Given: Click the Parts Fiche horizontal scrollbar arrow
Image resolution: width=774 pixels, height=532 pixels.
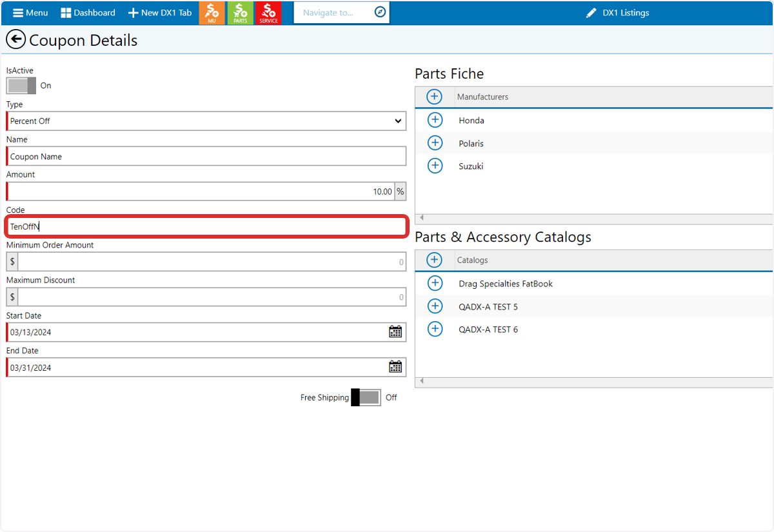Looking at the screenshot, I should coord(421,218).
